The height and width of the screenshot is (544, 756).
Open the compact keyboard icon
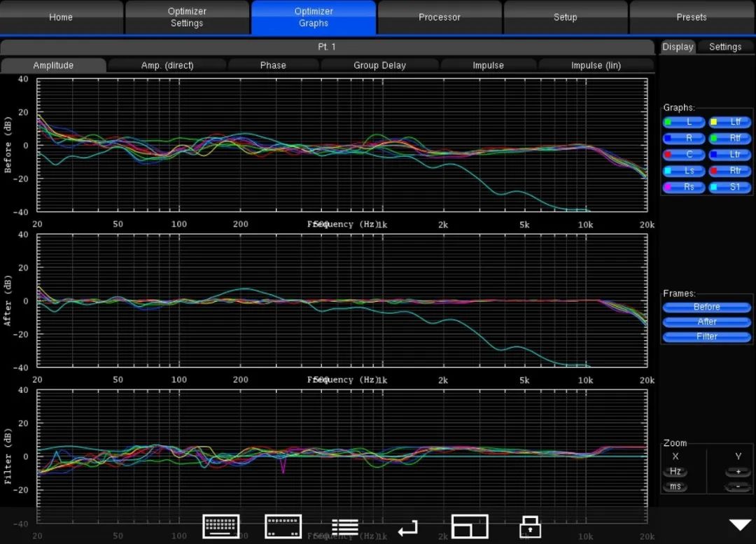pyautogui.click(x=283, y=526)
